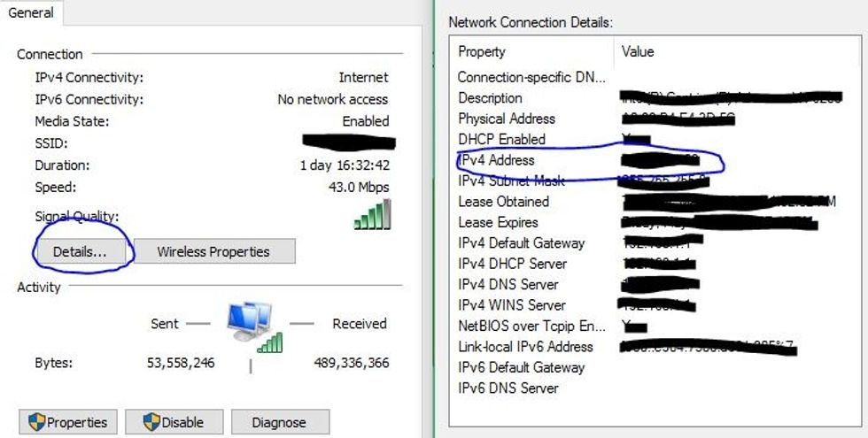Viewport: 868px width, 438px height.
Task: Open connection Details button
Action: pos(80,252)
